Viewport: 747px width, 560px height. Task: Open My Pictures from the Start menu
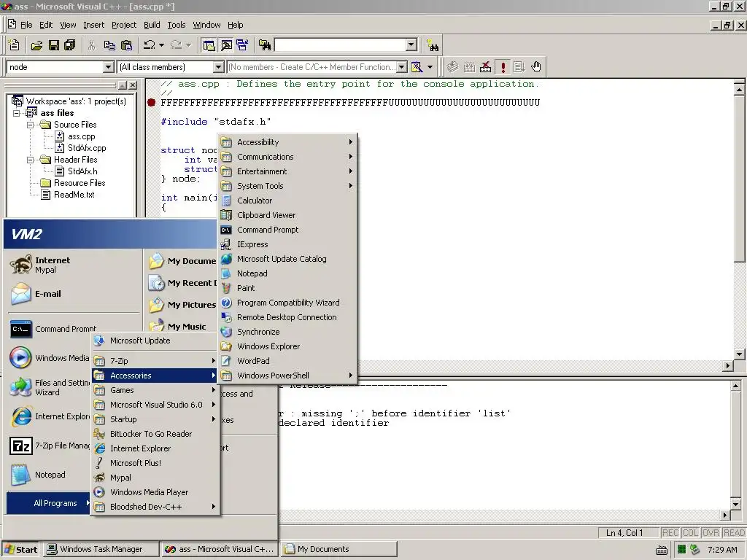pos(182,305)
